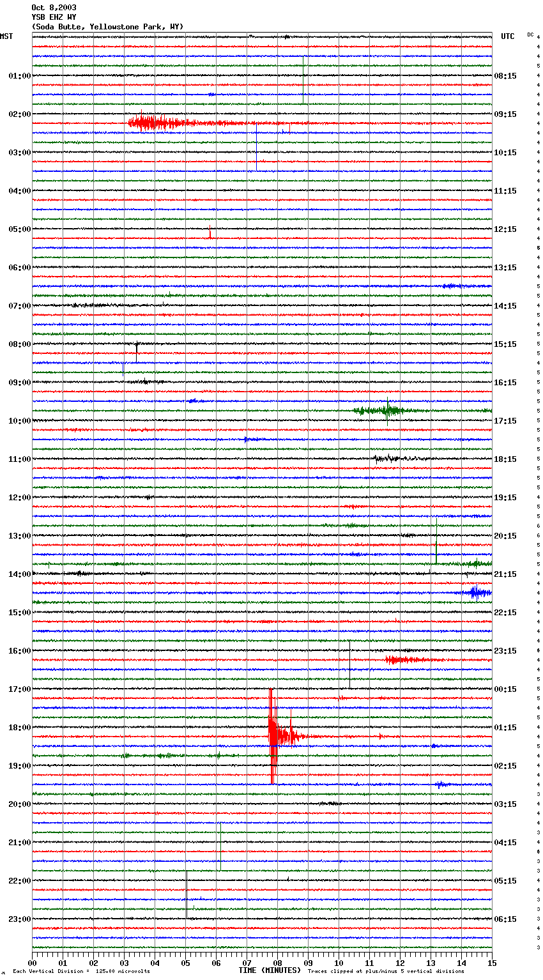543x980 pixels.
Task: Click the 11:15 UTC time label
Action: [x=505, y=191]
